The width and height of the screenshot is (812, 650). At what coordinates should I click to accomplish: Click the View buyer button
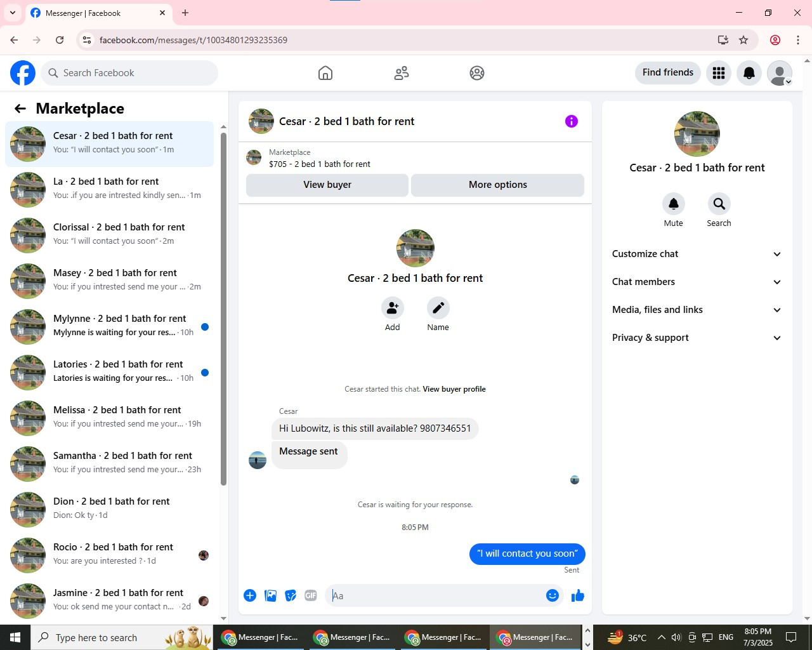(x=327, y=185)
